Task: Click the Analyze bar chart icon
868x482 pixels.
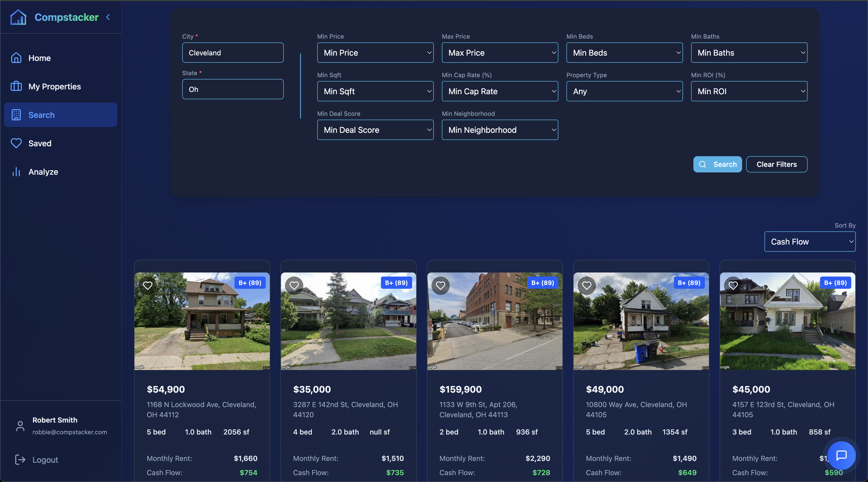Action: click(x=16, y=172)
